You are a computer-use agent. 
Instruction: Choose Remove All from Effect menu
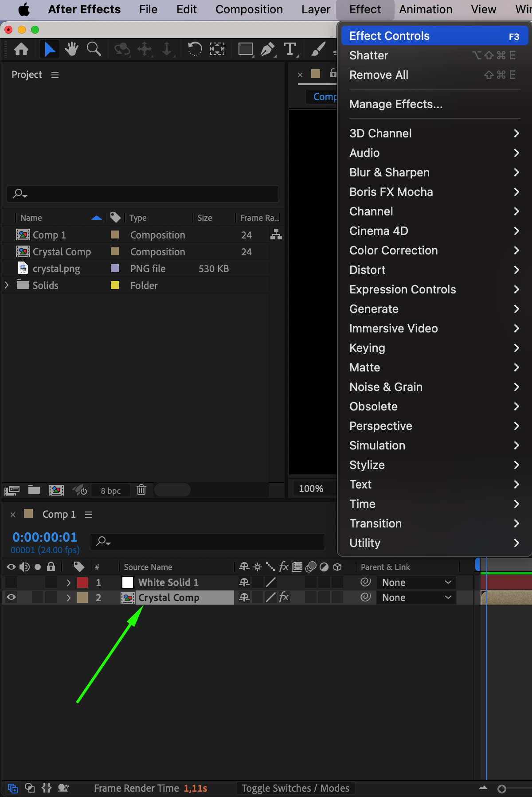pyautogui.click(x=434, y=74)
